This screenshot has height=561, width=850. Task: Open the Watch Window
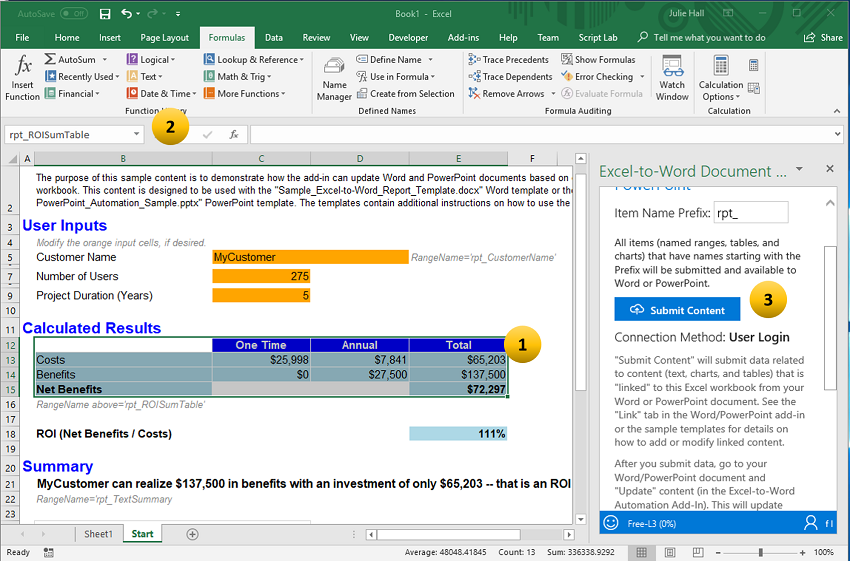[x=672, y=79]
